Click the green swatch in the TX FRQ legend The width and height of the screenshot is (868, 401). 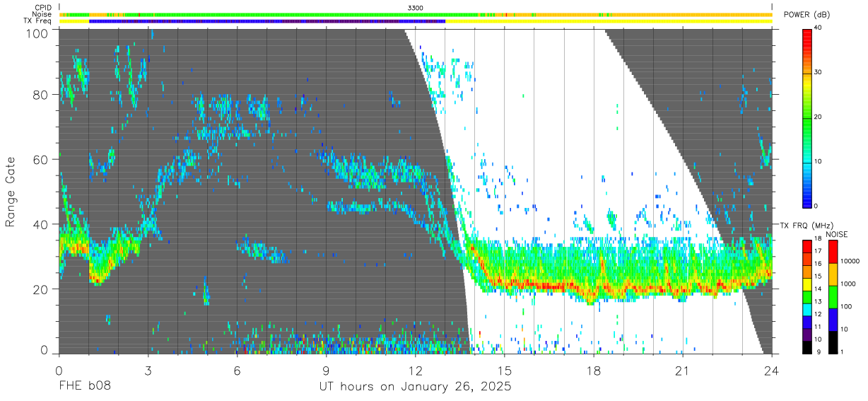pyautogui.click(x=807, y=297)
